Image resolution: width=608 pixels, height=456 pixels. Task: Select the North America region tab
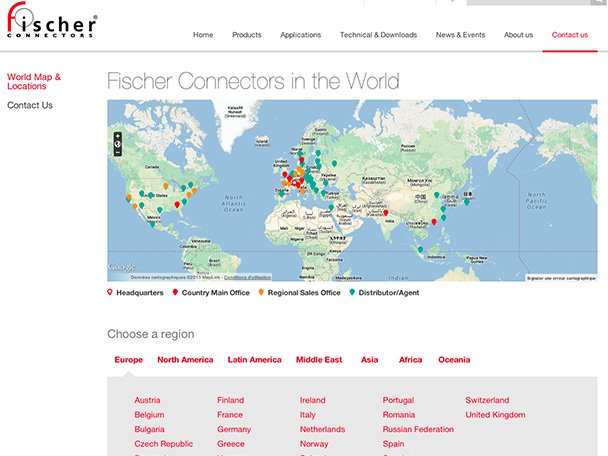185,360
